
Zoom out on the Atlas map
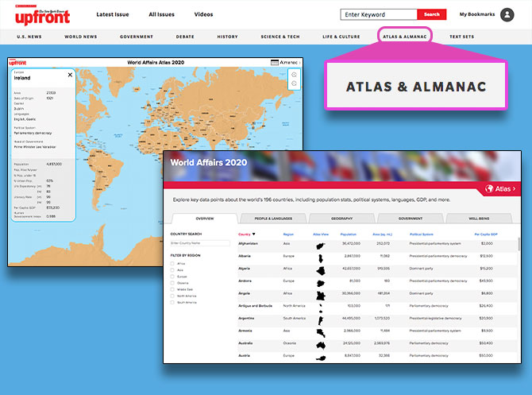pos(294,83)
